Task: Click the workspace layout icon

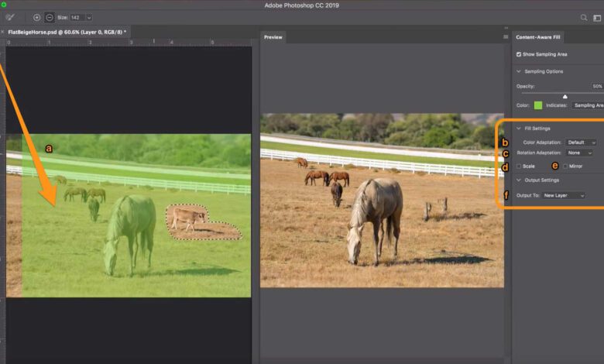Action: 599,17
